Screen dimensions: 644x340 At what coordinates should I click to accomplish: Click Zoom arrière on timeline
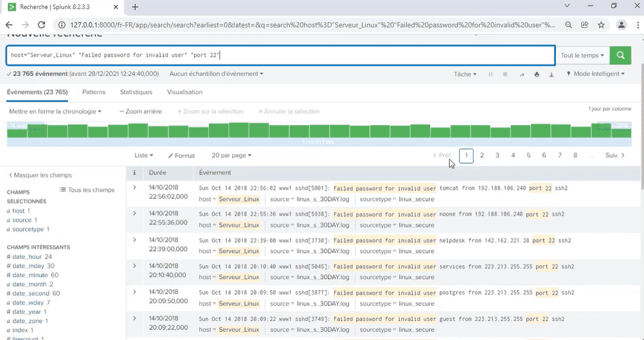click(140, 111)
